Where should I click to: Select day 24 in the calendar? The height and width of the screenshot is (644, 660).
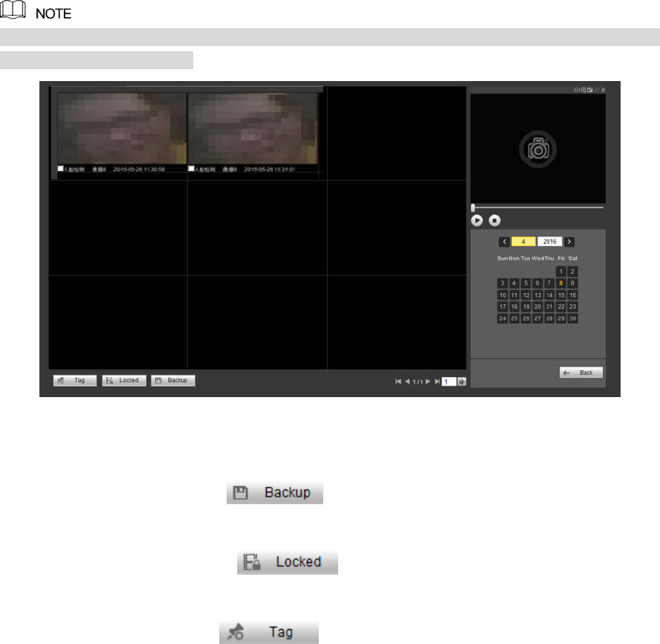[502, 318]
